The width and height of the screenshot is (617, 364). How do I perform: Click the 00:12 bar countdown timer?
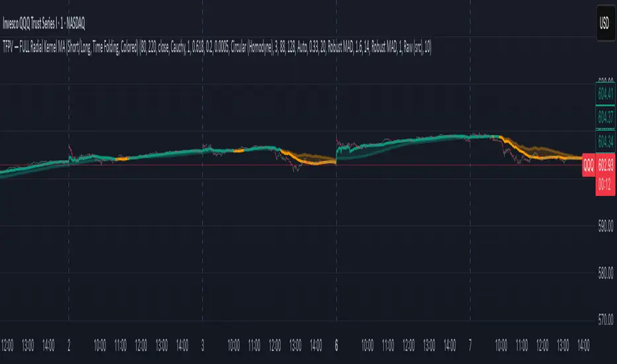click(x=606, y=184)
